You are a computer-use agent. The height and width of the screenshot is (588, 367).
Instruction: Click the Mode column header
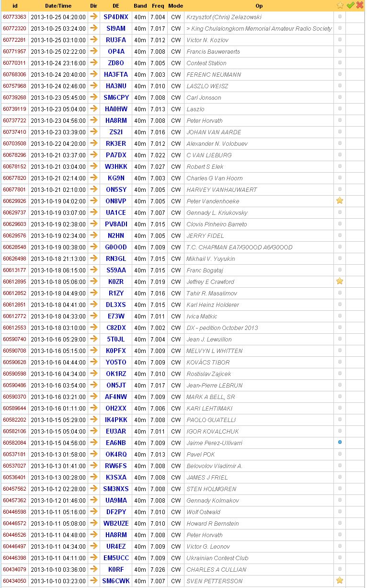click(176, 6)
